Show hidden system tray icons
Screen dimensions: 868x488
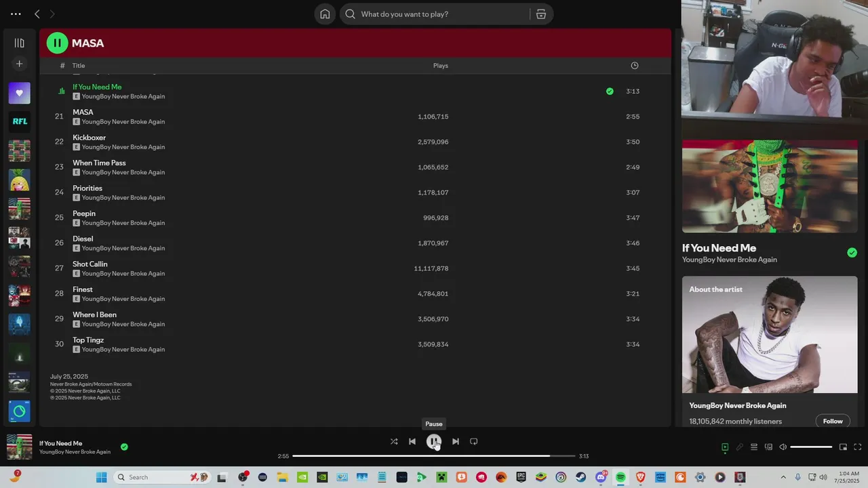(783, 477)
